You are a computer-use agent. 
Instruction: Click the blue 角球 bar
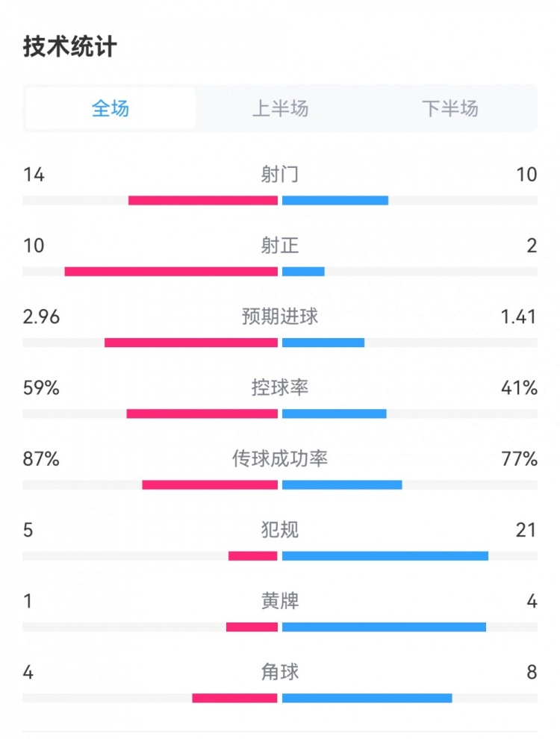point(367,698)
